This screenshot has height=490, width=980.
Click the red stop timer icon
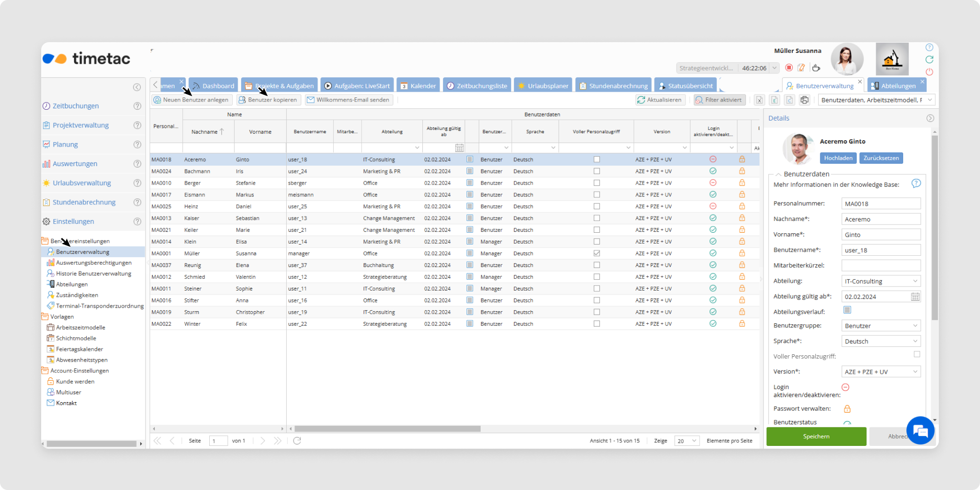789,68
